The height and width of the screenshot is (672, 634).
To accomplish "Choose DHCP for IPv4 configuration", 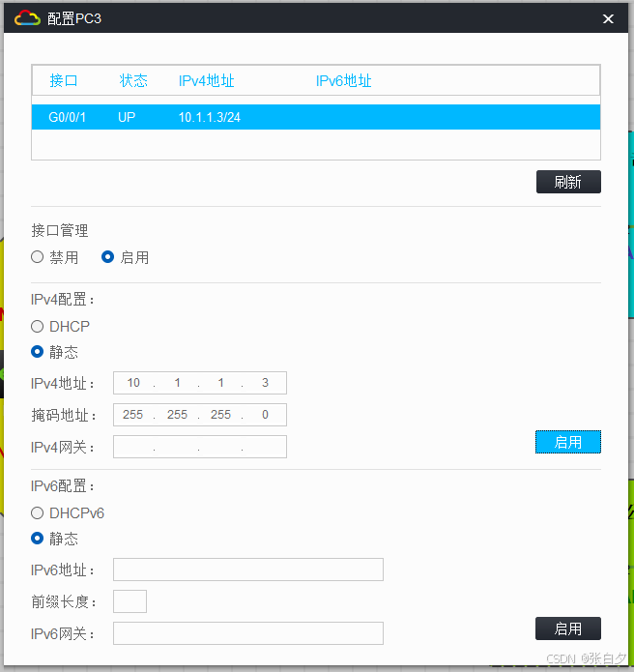I will click(x=38, y=327).
